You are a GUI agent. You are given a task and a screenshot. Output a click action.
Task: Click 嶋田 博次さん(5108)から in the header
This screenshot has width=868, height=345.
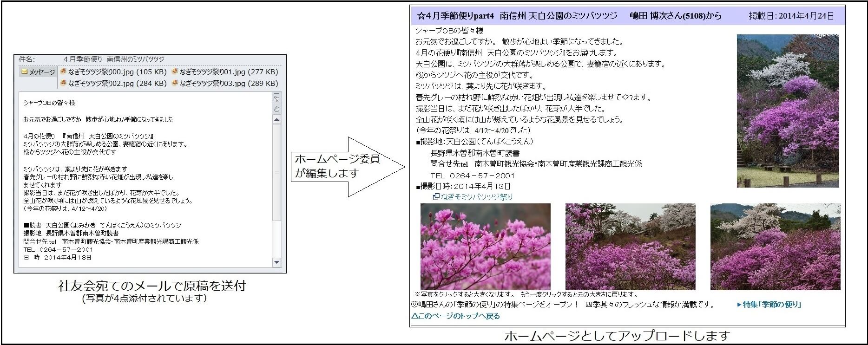click(676, 16)
